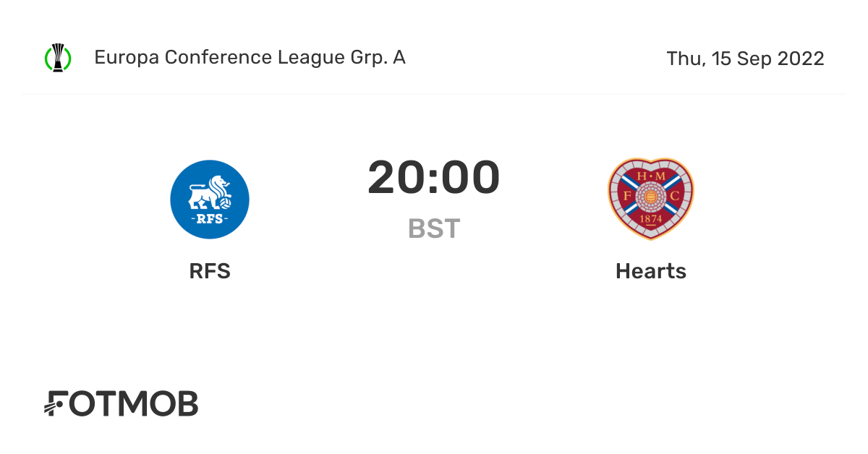Click the FotMob logo
The width and height of the screenshot is (868, 454).
(x=121, y=404)
